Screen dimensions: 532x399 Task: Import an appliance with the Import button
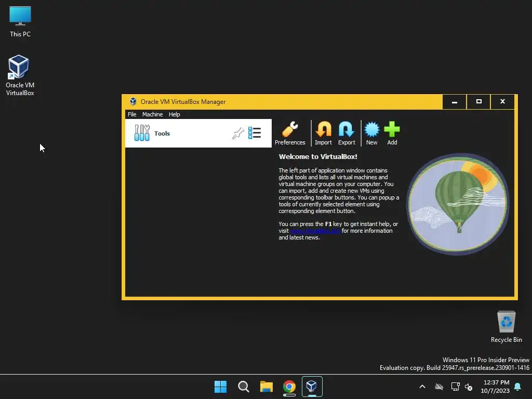[x=323, y=133]
